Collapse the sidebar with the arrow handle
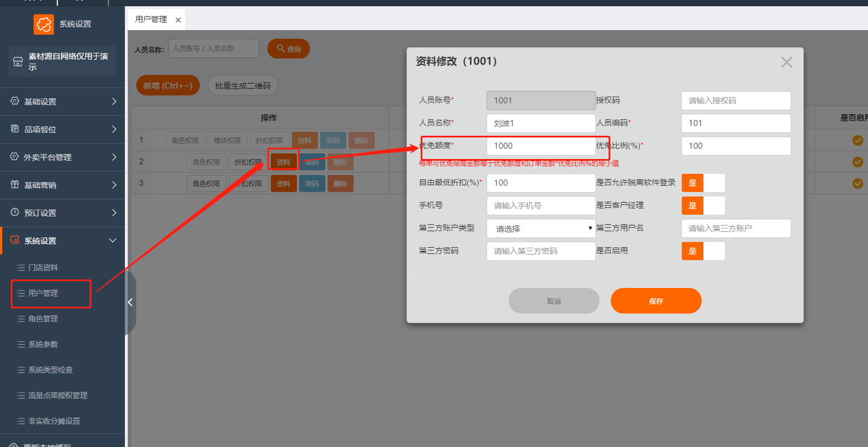868x447 pixels. pyautogui.click(x=130, y=302)
